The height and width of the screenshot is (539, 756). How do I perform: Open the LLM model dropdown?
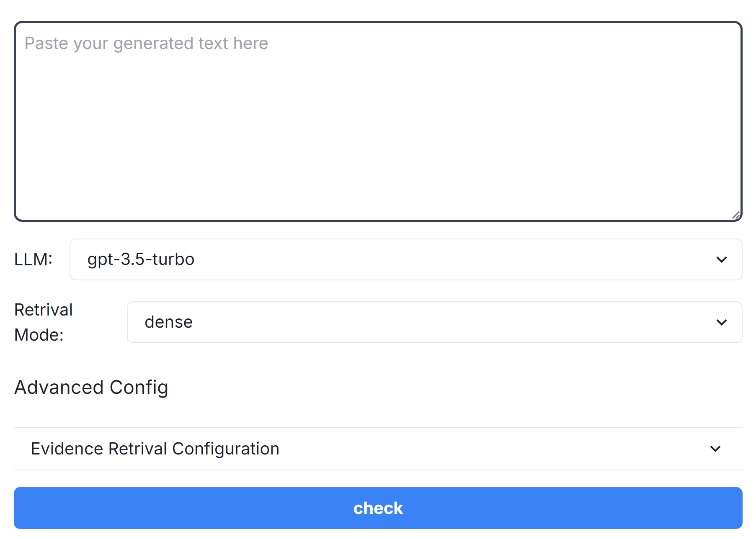click(405, 259)
